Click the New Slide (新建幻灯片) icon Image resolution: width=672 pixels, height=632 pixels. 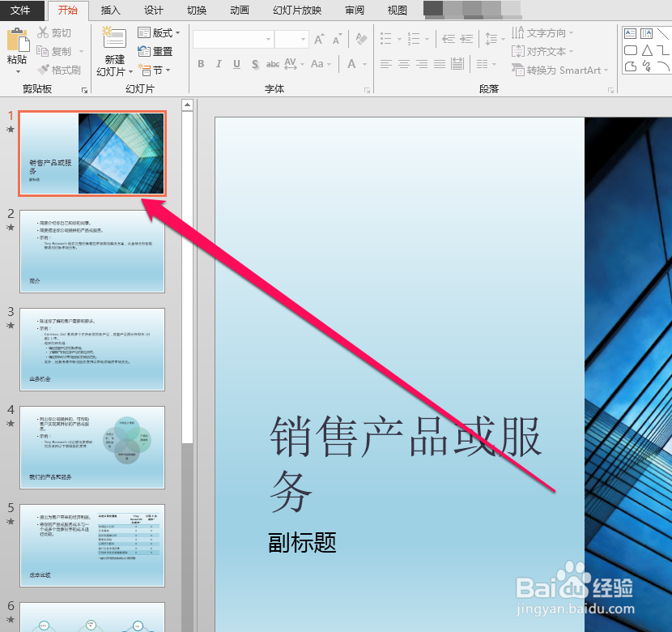[x=114, y=38]
